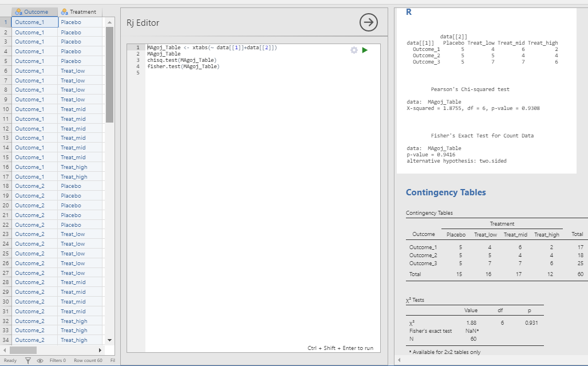Collapse the Rj Editor with arrow button
Screen dimensions: 588x366
tap(369, 22)
